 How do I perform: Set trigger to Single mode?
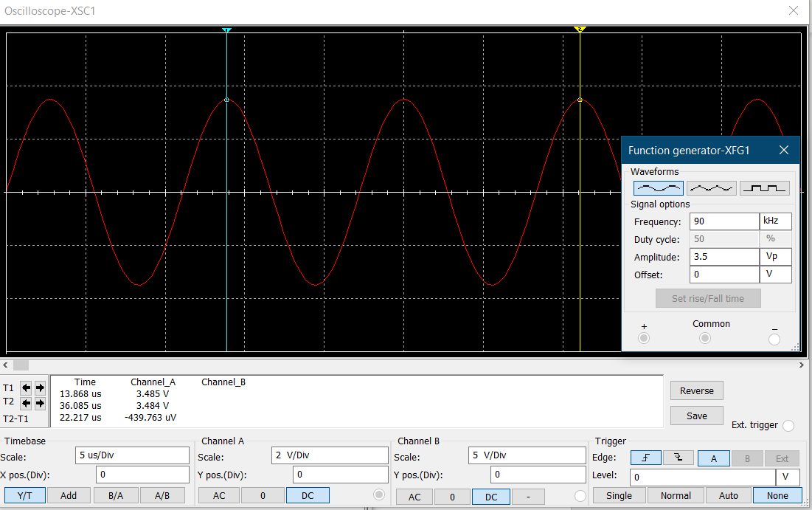(619, 495)
